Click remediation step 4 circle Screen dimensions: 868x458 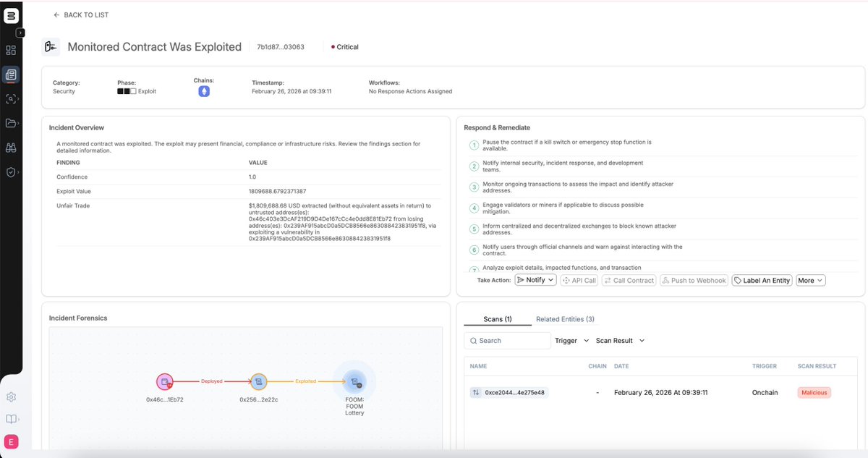coord(475,208)
